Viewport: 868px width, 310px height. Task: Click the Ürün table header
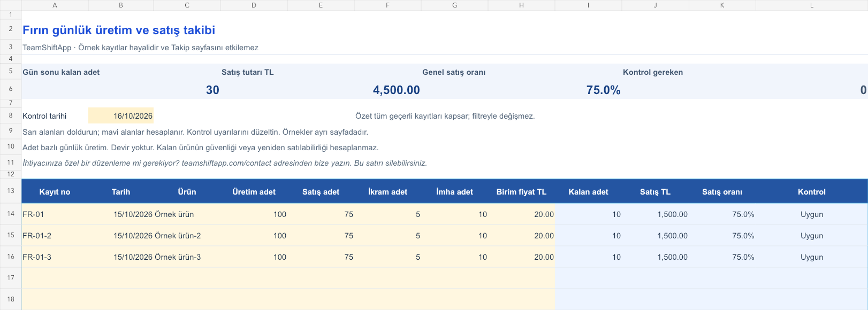[187, 192]
